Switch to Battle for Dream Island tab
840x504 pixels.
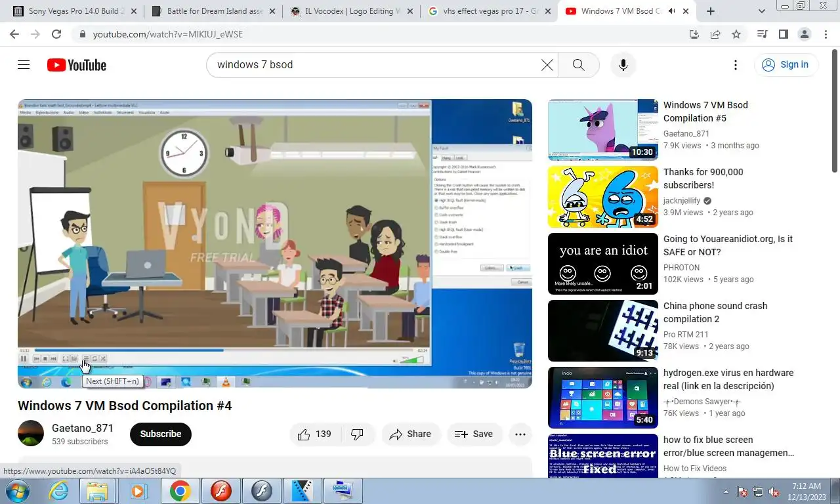point(215,11)
